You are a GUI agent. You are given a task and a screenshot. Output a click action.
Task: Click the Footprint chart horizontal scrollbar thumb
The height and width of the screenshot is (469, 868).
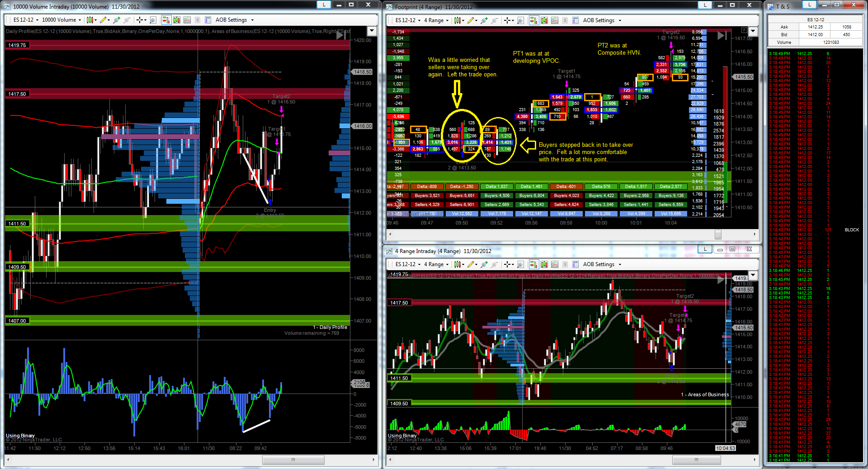coord(718,234)
